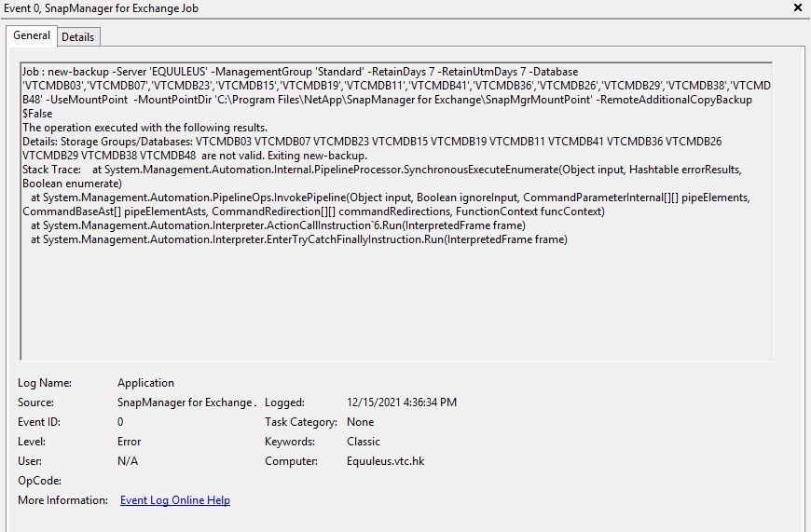Click the 'OpCode:' label
Image resolution: width=811 pixels, height=532 pixels.
[40, 482]
